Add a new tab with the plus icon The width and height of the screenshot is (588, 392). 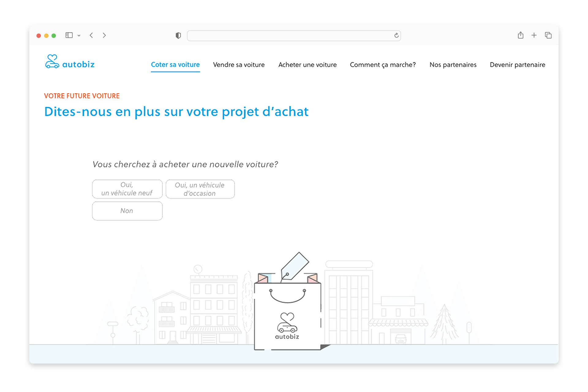534,35
